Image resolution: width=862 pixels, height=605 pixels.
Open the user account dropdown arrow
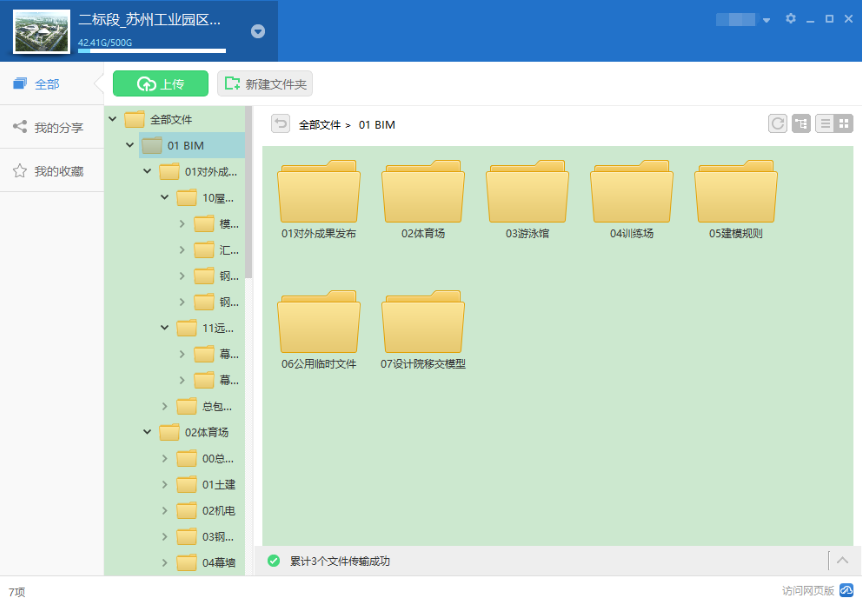(x=766, y=20)
